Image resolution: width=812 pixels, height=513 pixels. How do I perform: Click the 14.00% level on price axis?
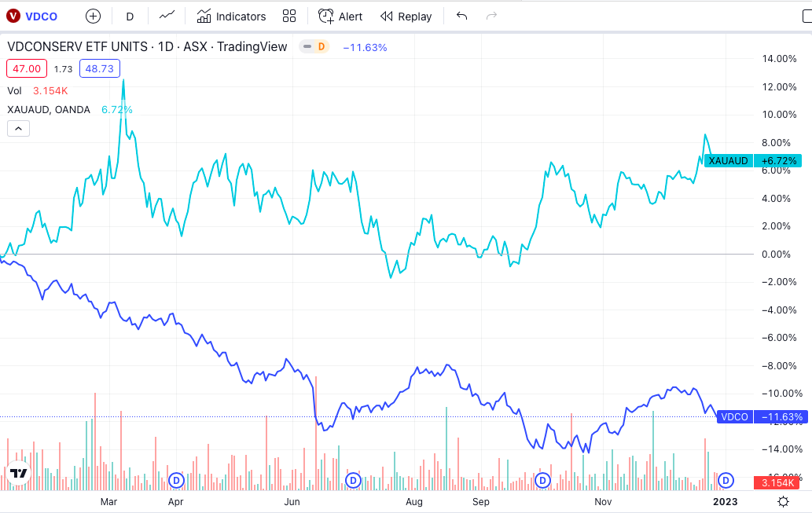coord(779,58)
